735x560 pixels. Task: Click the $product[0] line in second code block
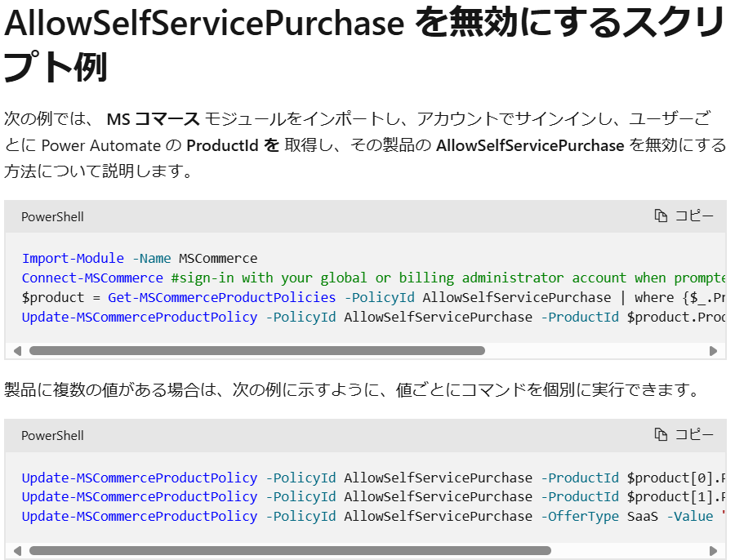373,478
